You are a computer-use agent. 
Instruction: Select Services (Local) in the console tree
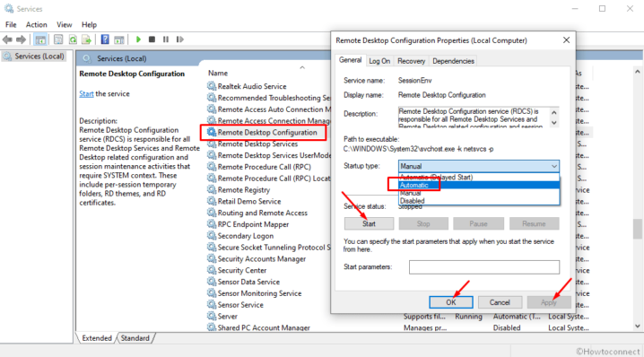34,57
